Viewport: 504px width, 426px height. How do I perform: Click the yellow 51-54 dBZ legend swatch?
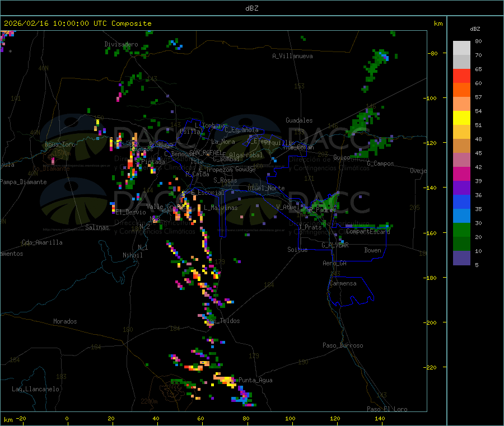pos(461,118)
